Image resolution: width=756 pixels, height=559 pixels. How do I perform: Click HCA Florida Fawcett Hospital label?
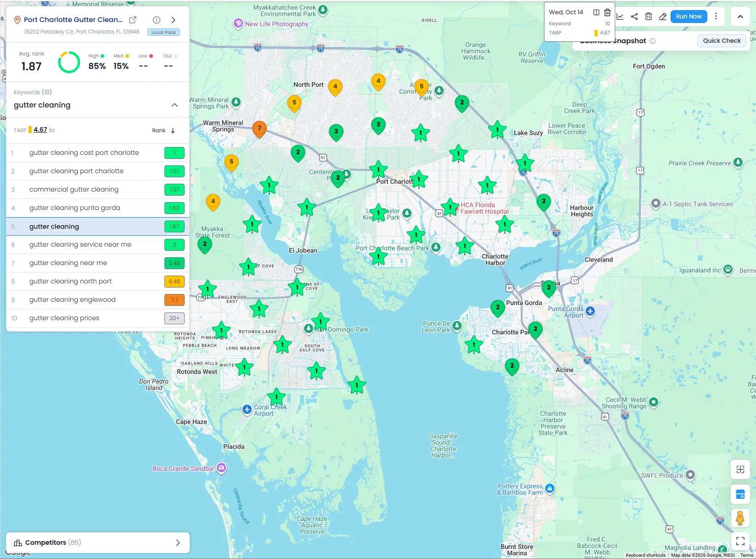(484, 209)
